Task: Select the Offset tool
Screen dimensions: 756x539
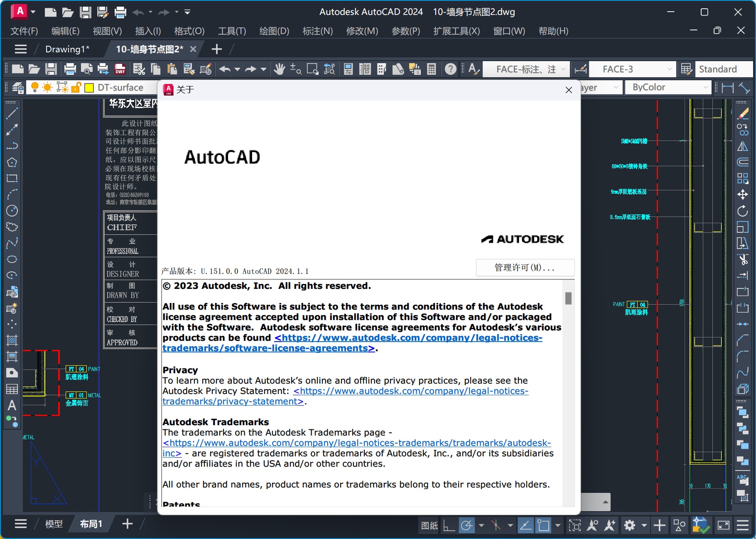Action: pos(743,162)
